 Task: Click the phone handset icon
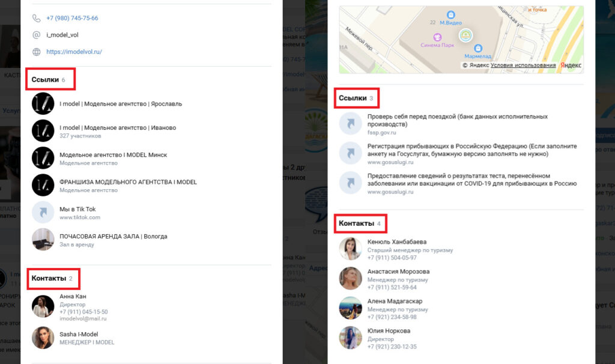[36, 18]
